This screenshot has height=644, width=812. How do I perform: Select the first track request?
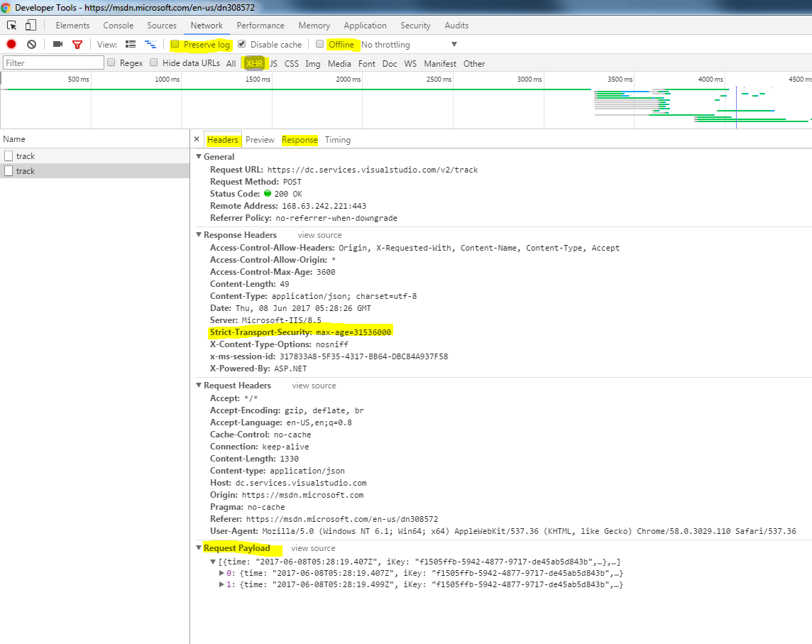(x=95, y=156)
